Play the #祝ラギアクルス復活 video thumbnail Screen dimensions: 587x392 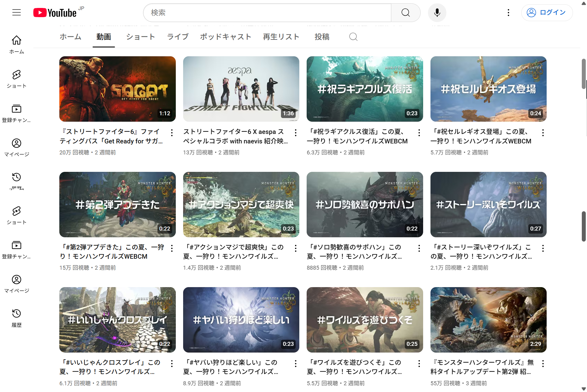click(x=364, y=89)
